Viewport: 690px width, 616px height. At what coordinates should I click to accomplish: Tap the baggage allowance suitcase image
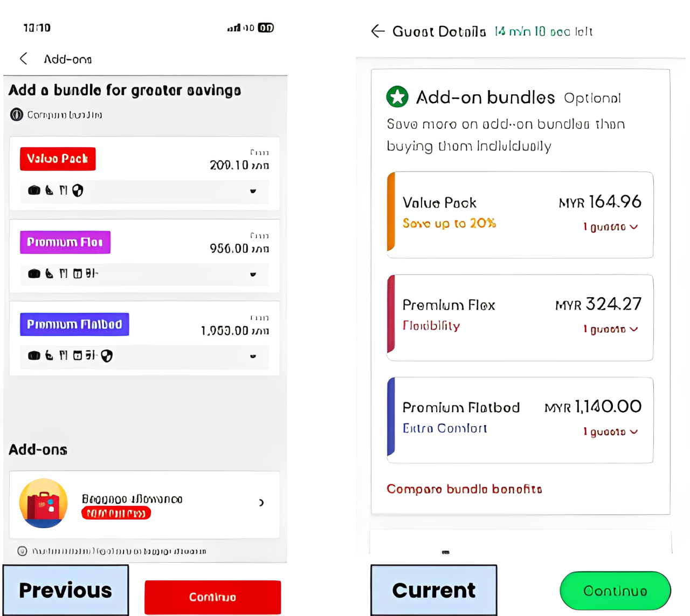click(x=43, y=503)
